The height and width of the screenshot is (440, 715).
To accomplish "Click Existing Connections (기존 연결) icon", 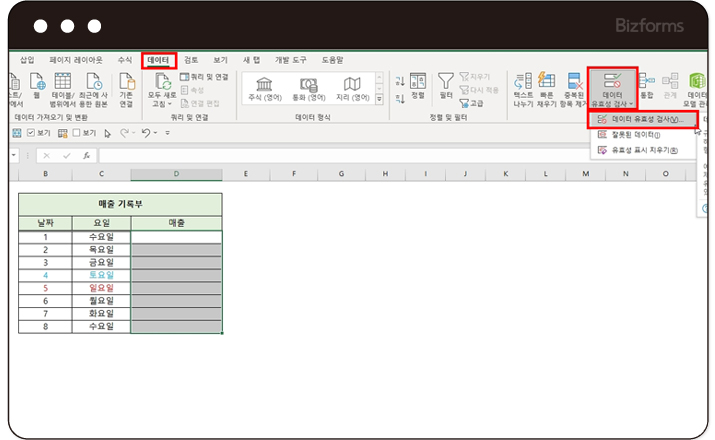I will (126, 86).
